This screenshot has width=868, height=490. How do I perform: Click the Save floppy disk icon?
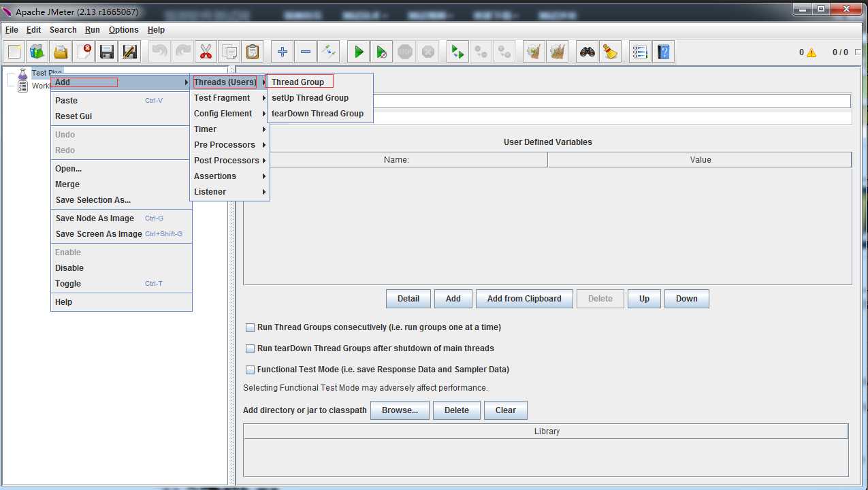(106, 52)
